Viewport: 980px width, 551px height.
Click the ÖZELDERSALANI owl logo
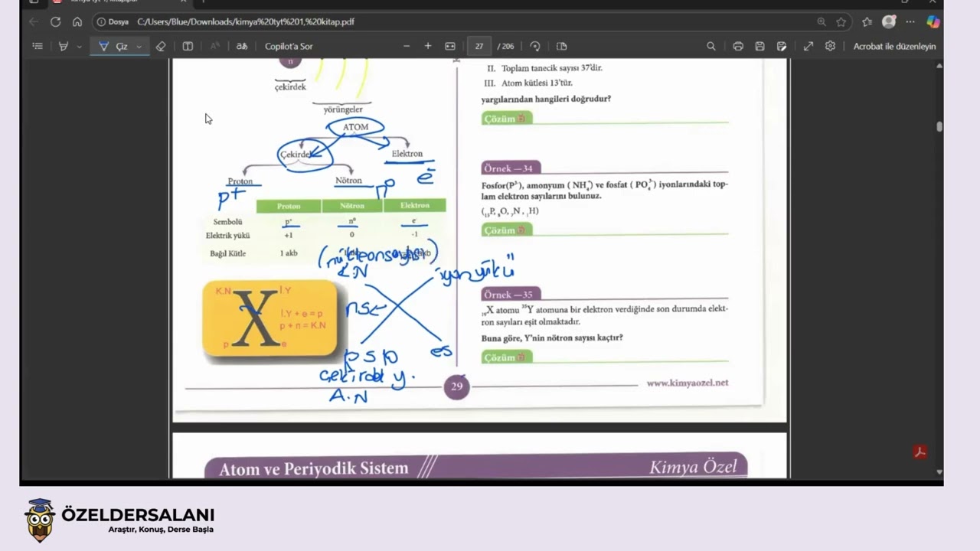(40, 520)
